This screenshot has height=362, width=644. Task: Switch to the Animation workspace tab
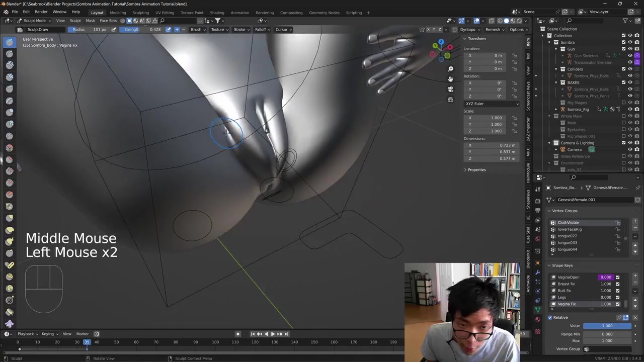tap(239, 13)
